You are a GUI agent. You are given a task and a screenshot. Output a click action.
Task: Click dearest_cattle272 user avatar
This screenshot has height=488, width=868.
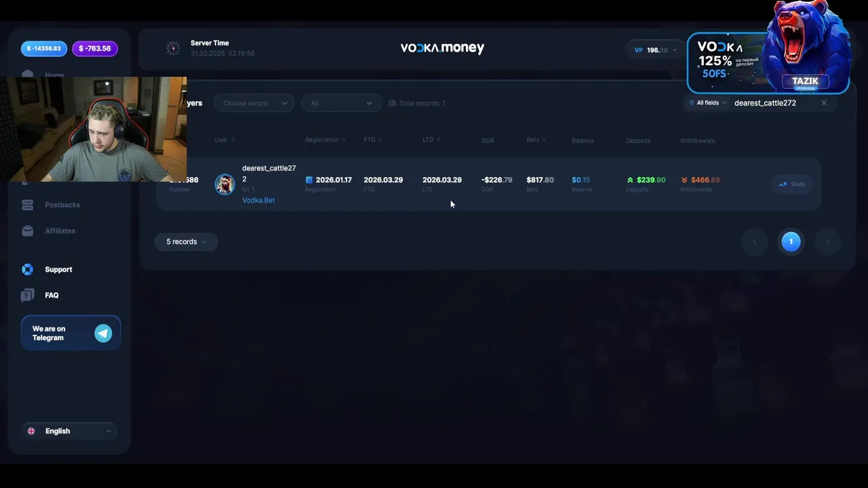coord(225,184)
